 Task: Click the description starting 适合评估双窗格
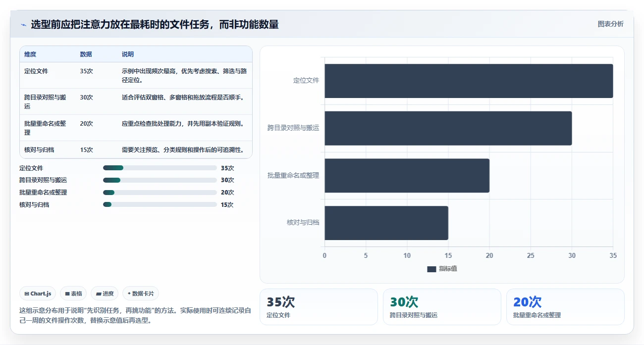click(183, 98)
